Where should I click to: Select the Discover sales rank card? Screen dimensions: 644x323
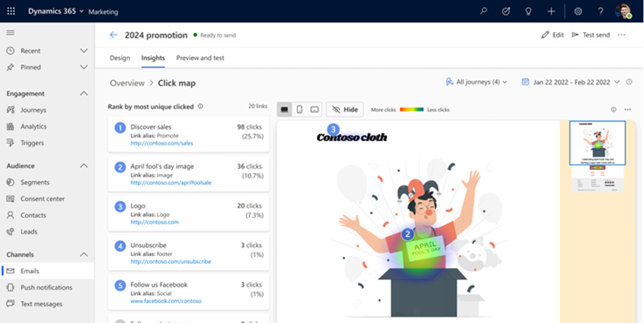[x=189, y=134]
